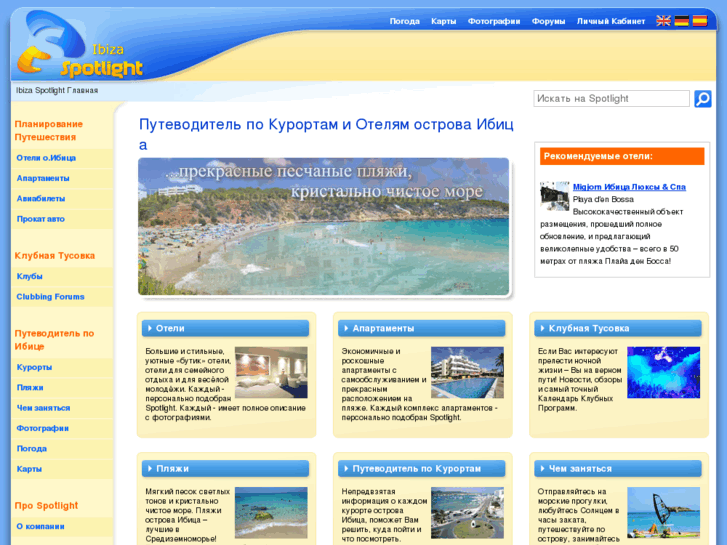The width and height of the screenshot is (727, 545).
Task: Click the hotel bedroom photo in Отели card
Action: tap(271, 372)
